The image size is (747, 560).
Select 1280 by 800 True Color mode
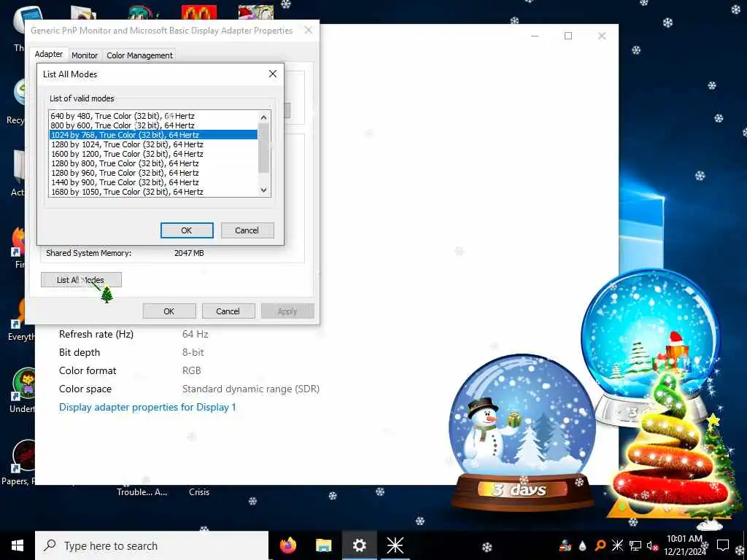153,163
